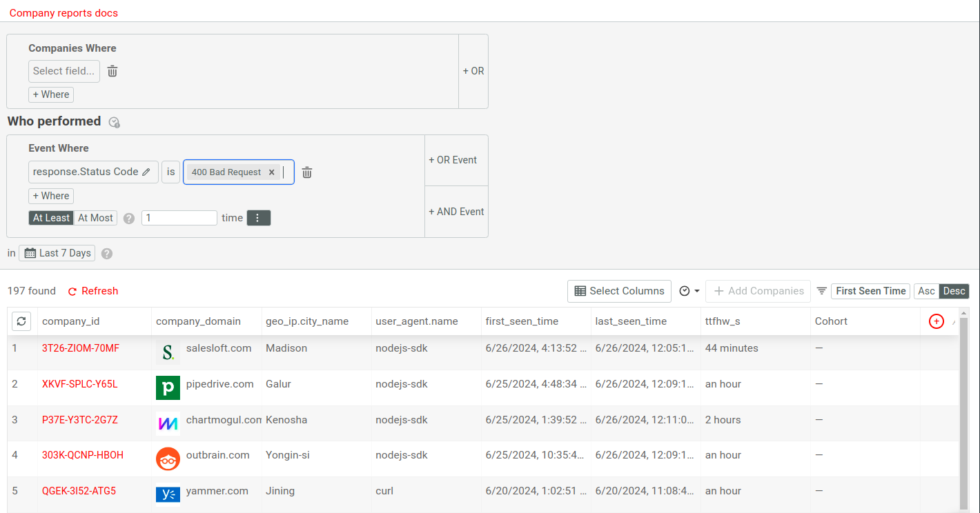Expand the clock dropdown near Select Columns

tap(689, 291)
